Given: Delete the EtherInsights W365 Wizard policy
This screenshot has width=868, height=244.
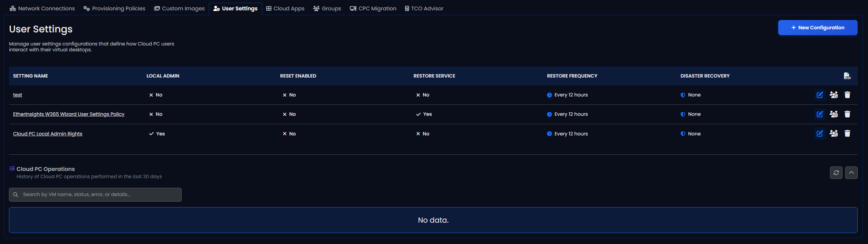Looking at the screenshot, I should tap(847, 114).
